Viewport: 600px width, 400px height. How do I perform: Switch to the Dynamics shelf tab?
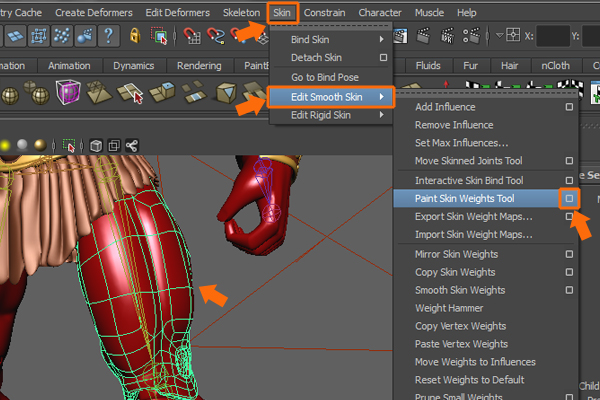click(x=133, y=66)
